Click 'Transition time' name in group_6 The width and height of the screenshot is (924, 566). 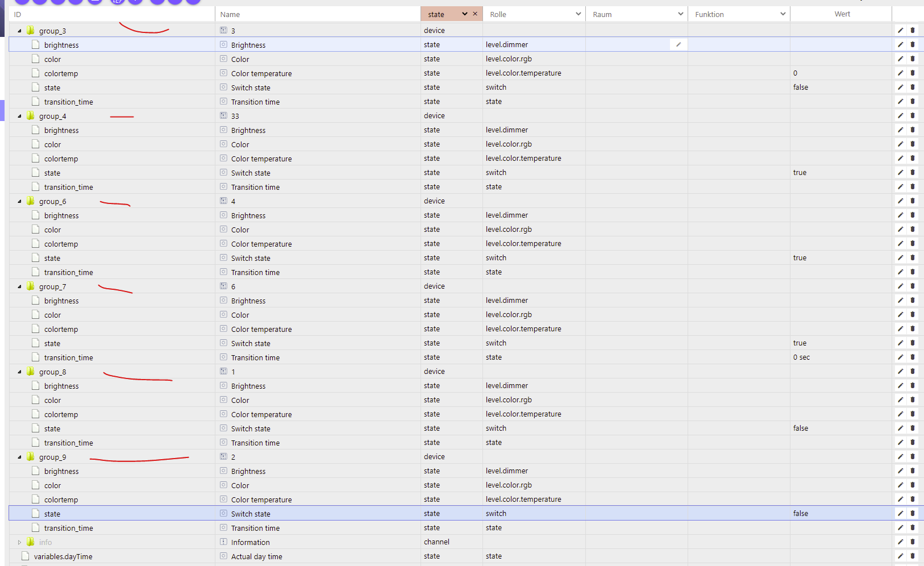[x=255, y=272]
